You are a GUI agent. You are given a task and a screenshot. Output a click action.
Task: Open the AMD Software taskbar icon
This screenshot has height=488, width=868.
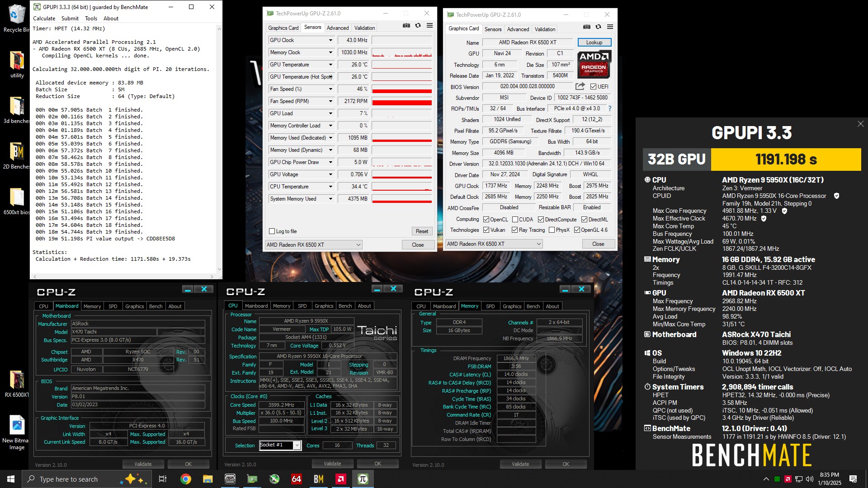341,479
